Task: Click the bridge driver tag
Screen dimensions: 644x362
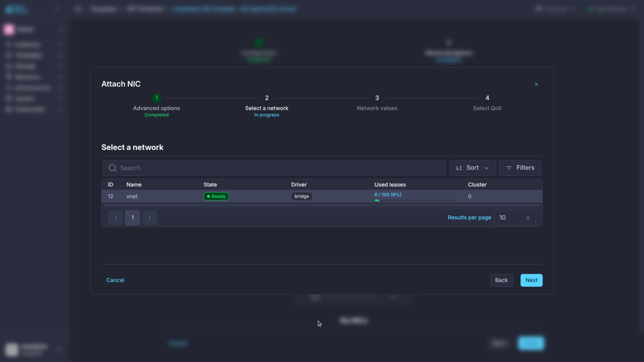Action: coord(301,196)
